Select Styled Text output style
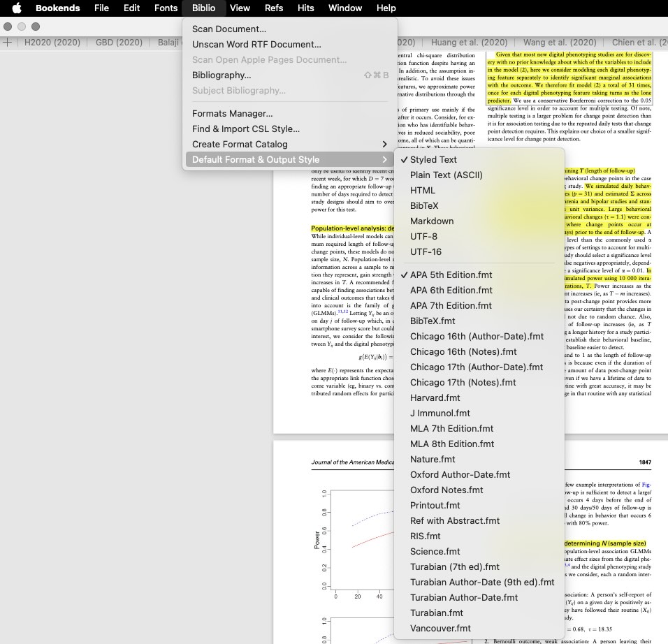Viewport: 668px width, 644px height. pos(479,159)
